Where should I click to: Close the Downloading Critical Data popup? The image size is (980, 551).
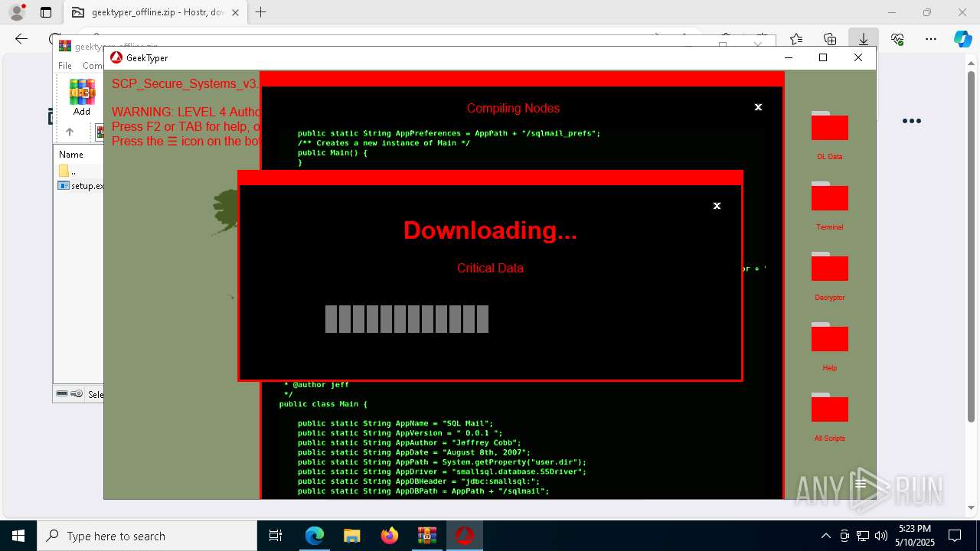[717, 206]
